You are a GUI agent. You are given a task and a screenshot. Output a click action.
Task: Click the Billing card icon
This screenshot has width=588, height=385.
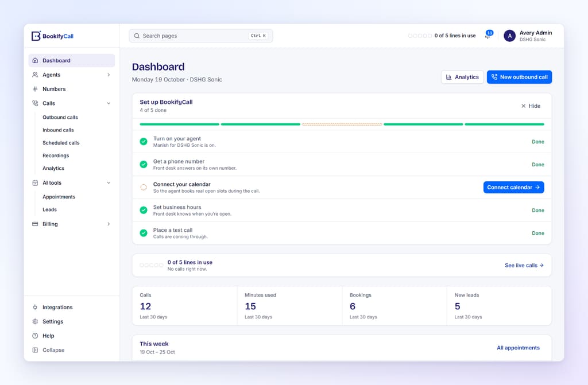point(35,224)
